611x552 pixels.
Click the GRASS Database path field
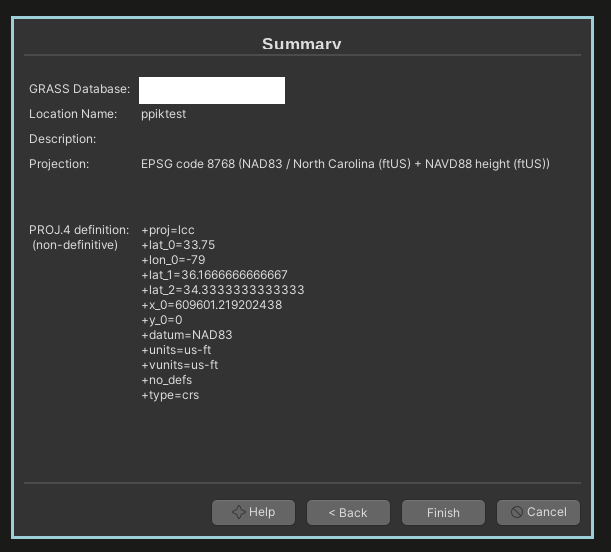click(x=212, y=90)
